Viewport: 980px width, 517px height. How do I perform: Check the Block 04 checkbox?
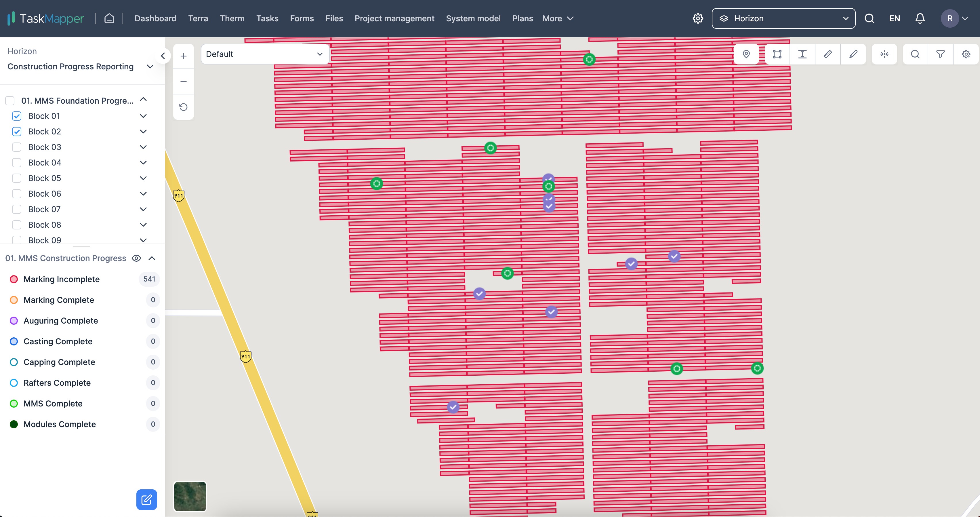point(17,163)
